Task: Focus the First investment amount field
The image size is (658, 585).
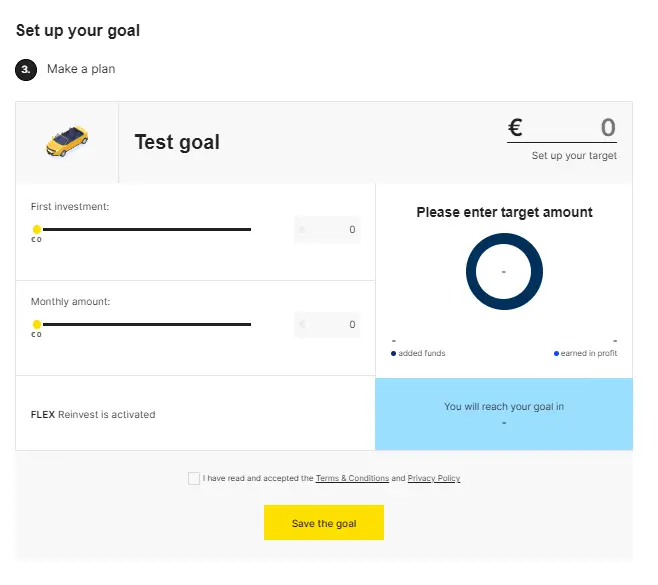Action: click(327, 230)
